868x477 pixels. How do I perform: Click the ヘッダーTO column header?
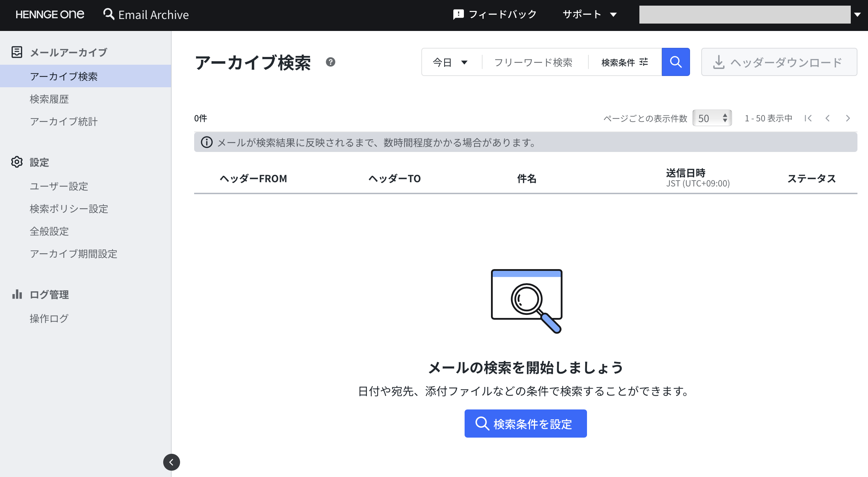pos(394,179)
